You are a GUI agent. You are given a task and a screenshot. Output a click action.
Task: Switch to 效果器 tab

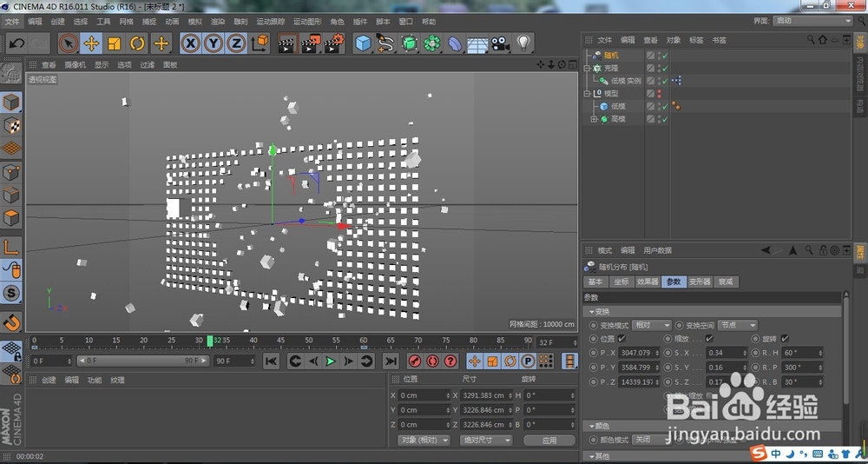click(x=648, y=282)
